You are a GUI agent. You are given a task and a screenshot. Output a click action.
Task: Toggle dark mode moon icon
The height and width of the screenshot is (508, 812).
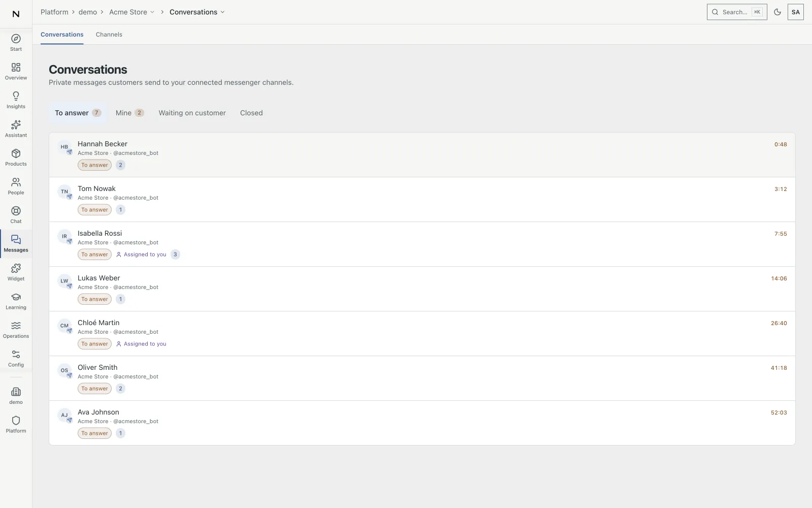point(777,12)
